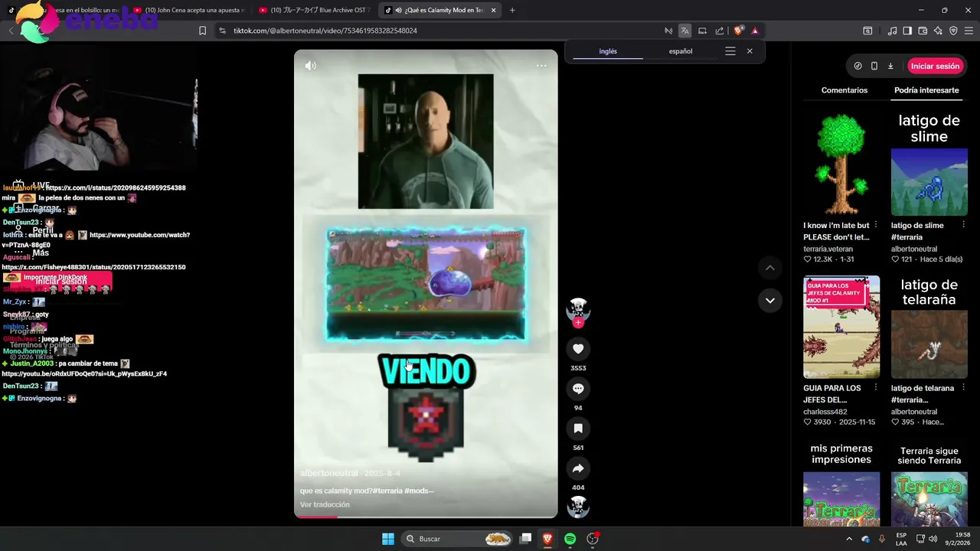Open the Calamity bosses guide video thumbnail

(x=841, y=327)
